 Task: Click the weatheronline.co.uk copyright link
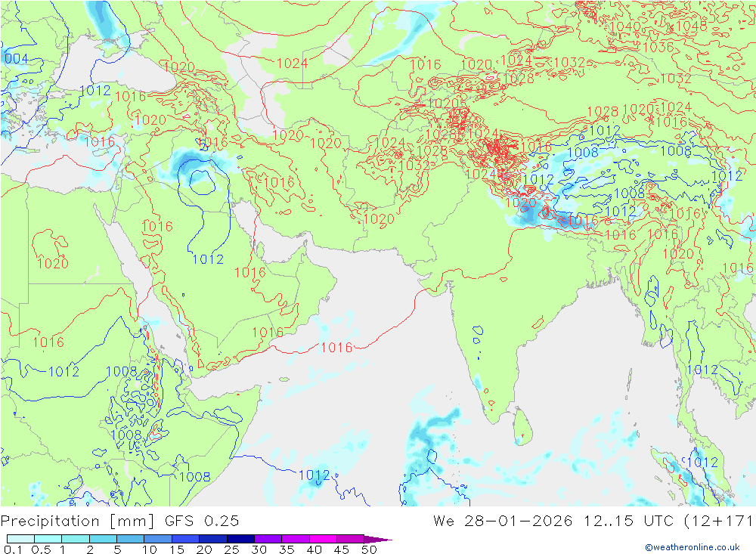click(692, 547)
